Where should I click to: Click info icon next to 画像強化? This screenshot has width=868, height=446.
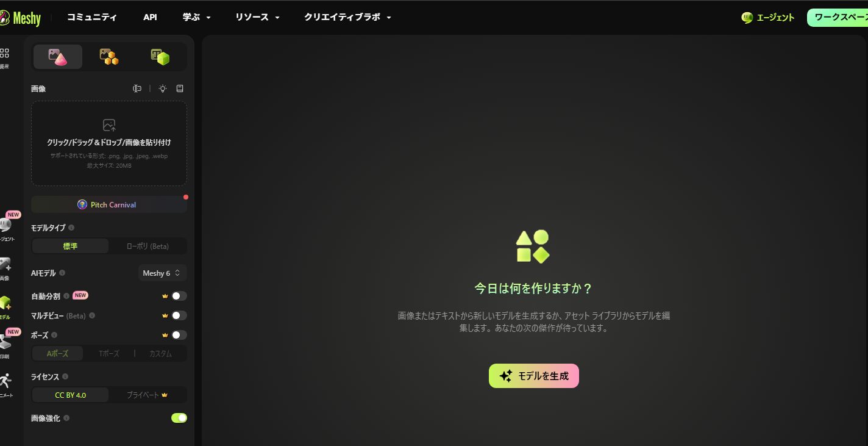pyautogui.click(x=66, y=418)
